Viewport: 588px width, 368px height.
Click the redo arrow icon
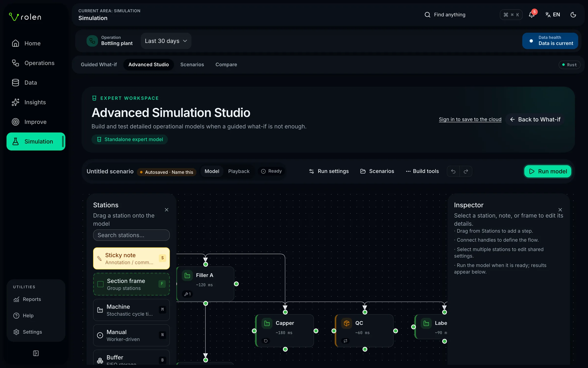(x=466, y=171)
